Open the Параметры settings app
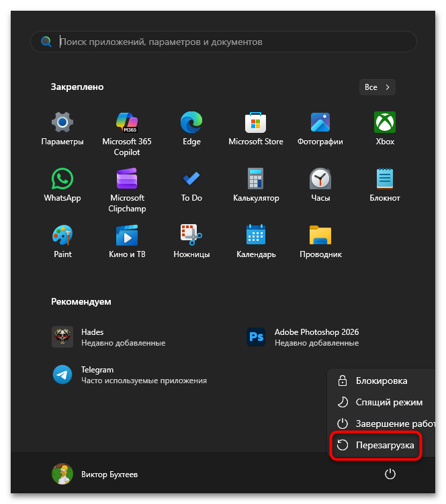 [62, 129]
